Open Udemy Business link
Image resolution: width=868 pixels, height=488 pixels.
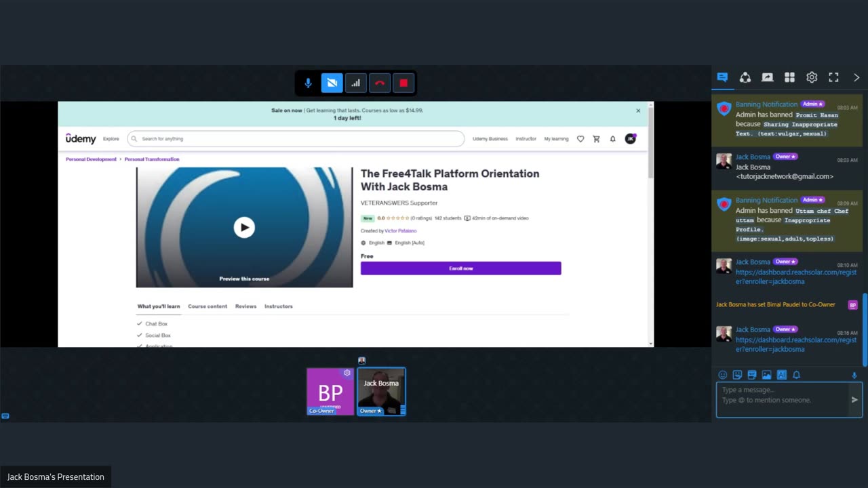[x=490, y=139]
